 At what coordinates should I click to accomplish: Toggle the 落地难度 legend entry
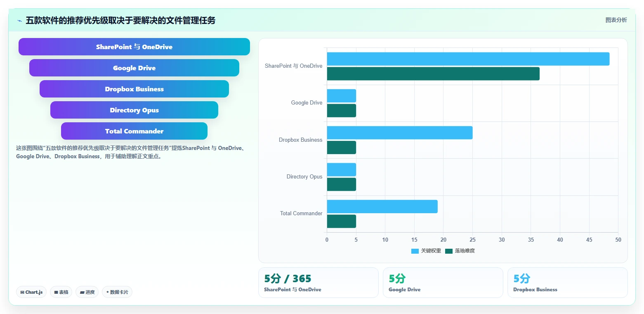460,251
